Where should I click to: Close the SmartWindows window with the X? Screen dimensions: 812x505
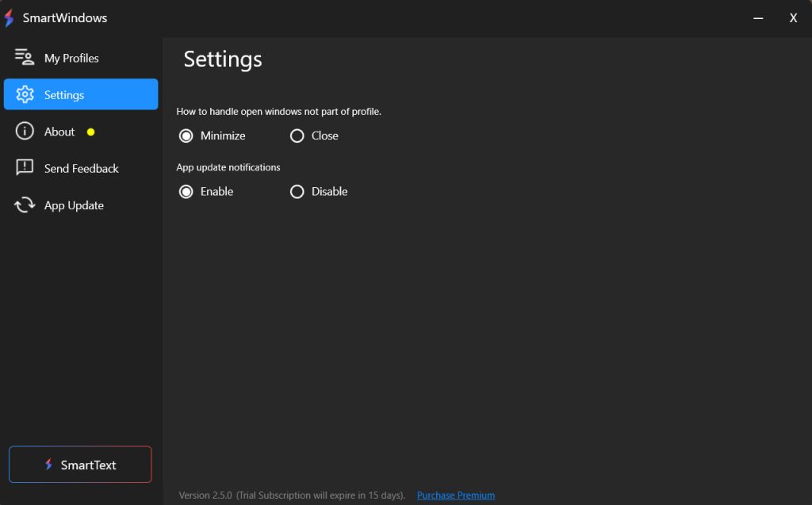[x=793, y=18]
